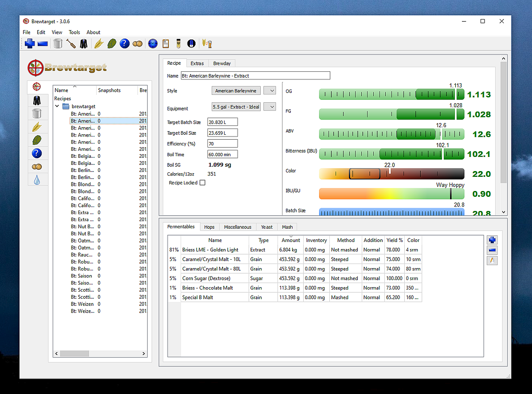This screenshot has height=394, width=532.
Task: Open Styles via toolbar suit icon
Action: [84, 43]
